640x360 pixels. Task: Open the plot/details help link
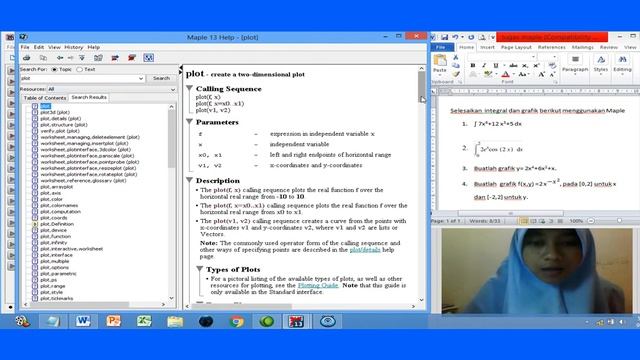365,250
